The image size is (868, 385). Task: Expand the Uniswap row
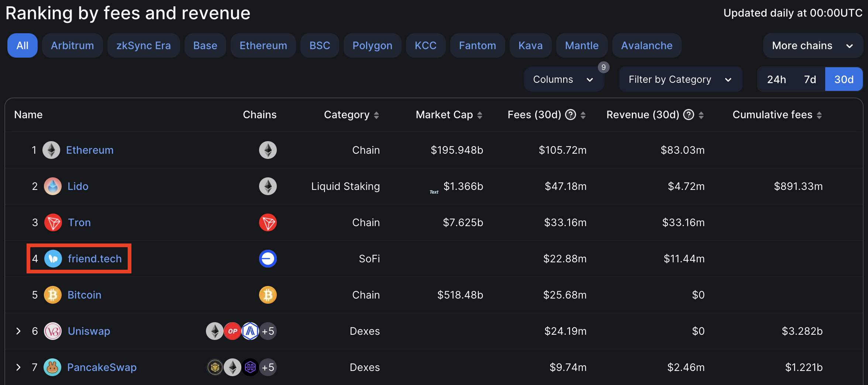tap(18, 331)
